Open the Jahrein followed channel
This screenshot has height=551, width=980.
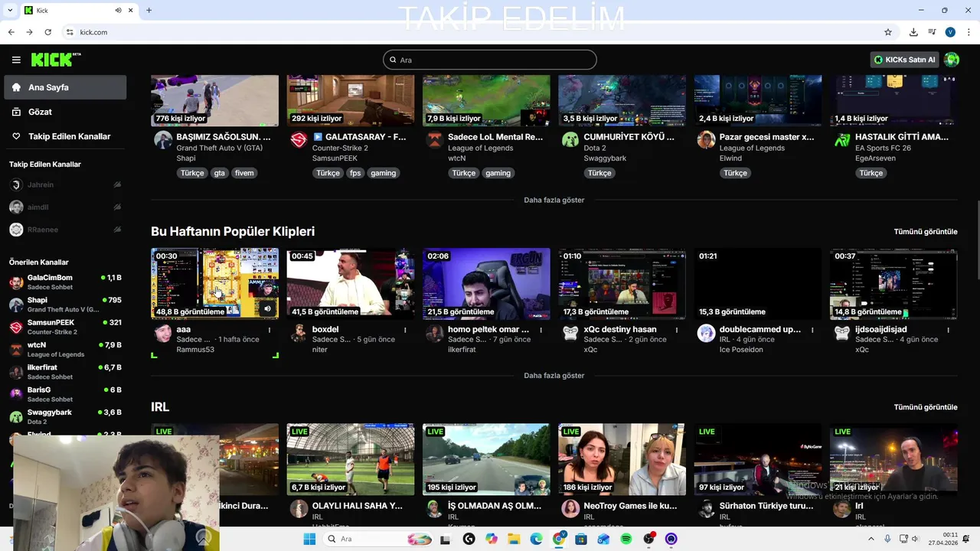point(65,184)
